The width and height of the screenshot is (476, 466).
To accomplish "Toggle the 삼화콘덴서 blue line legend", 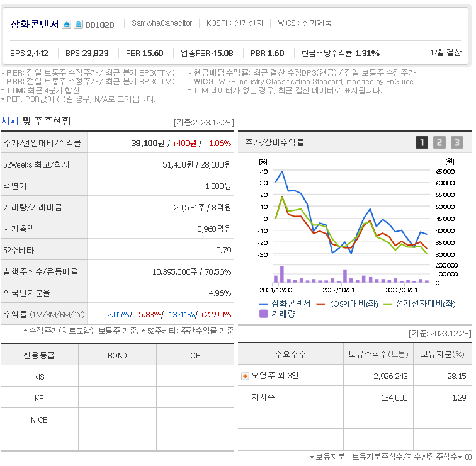I will (x=285, y=304).
